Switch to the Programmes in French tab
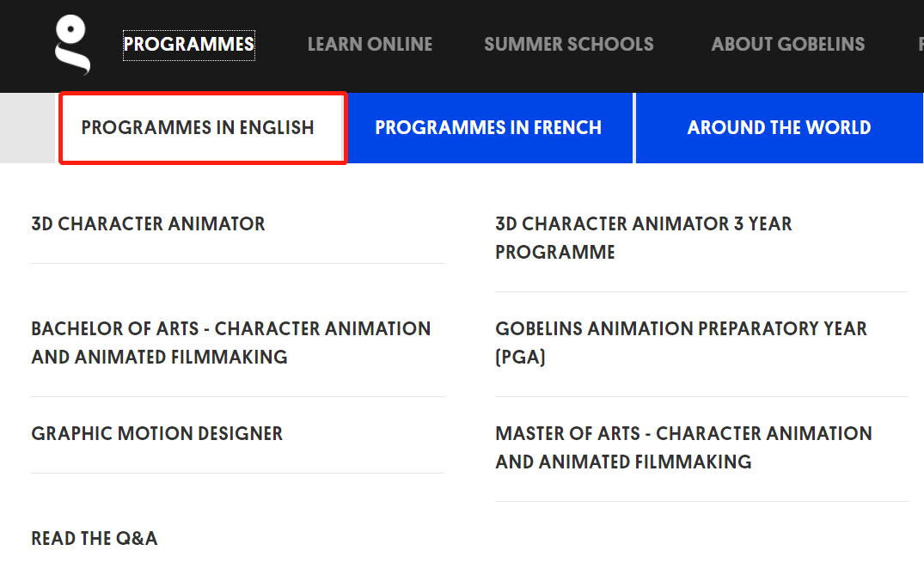Viewport: 924px width, 575px height. [489, 128]
